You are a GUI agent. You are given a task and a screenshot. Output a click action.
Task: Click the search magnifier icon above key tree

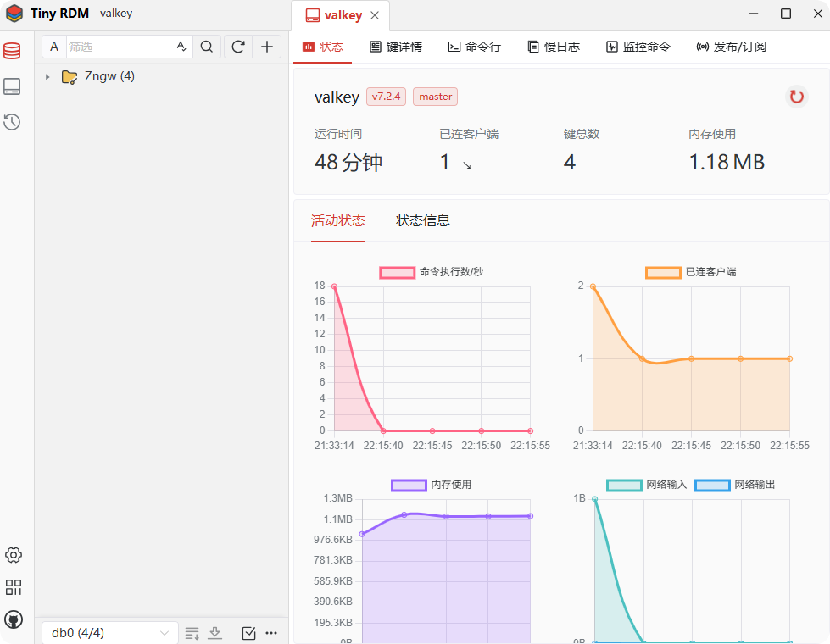click(207, 46)
